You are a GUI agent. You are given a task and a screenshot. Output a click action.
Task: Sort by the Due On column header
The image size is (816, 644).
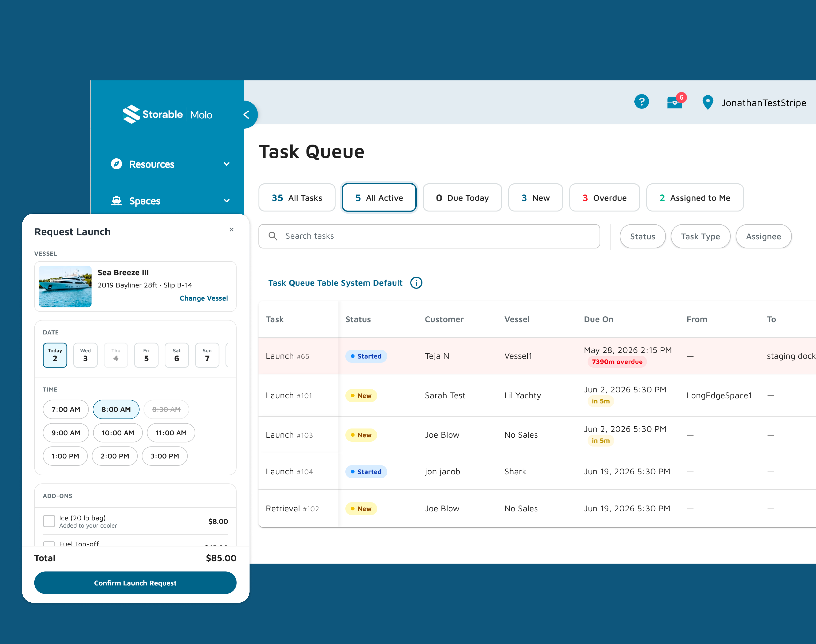tap(598, 319)
